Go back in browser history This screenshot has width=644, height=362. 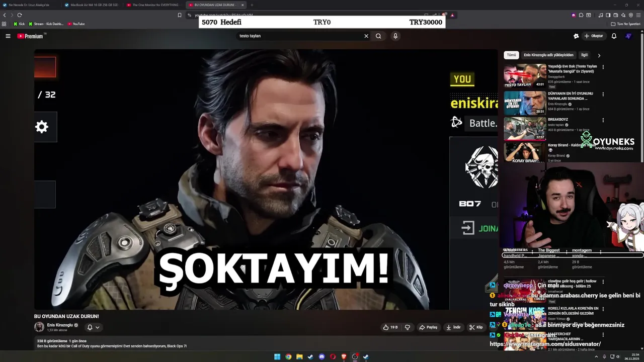(x=5, y=15)
